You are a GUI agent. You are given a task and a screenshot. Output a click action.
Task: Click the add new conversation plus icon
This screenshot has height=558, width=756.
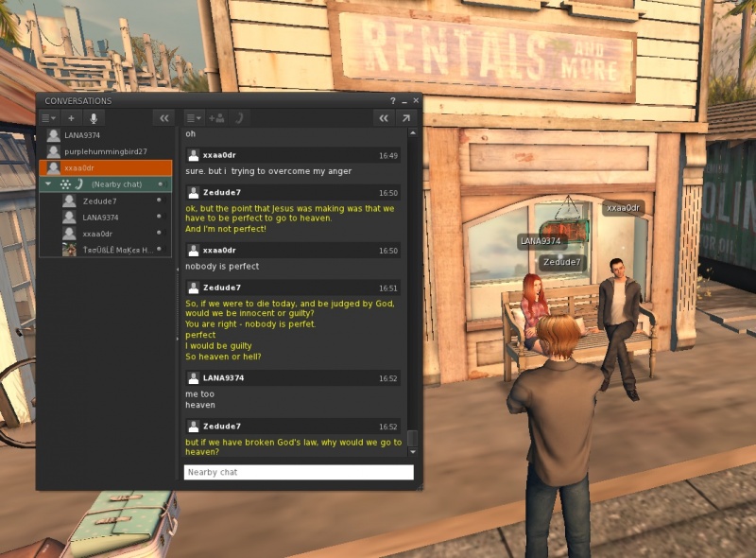[71, 118]
